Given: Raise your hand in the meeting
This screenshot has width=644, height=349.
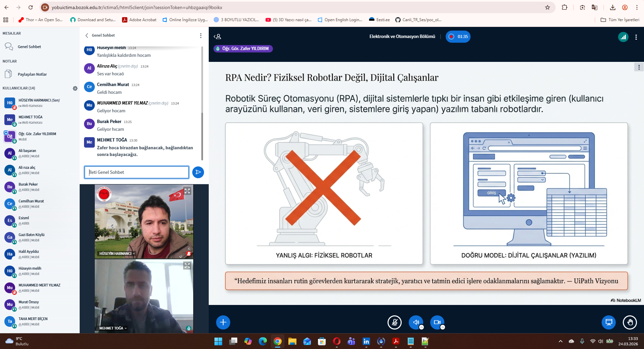Looking at the screenshot, I should 630,322.
